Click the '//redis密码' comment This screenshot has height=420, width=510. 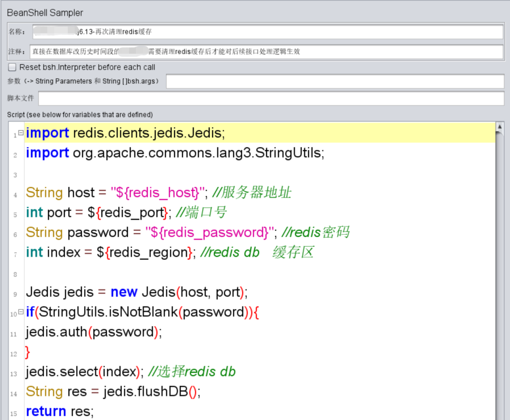click(x=315, y=232)
